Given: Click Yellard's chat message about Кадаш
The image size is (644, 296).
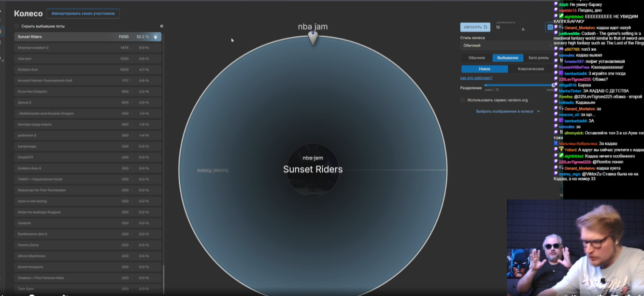Looking at the screenshot, I should [599, 150].
